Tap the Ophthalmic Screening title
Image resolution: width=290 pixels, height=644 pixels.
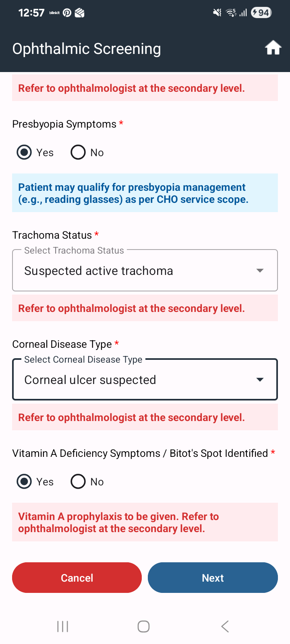[x=87, y=49]
